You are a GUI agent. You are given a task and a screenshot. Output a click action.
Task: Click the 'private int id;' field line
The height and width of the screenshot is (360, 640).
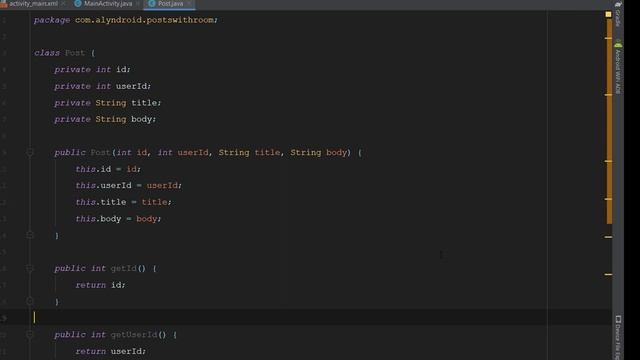(92, 69)
